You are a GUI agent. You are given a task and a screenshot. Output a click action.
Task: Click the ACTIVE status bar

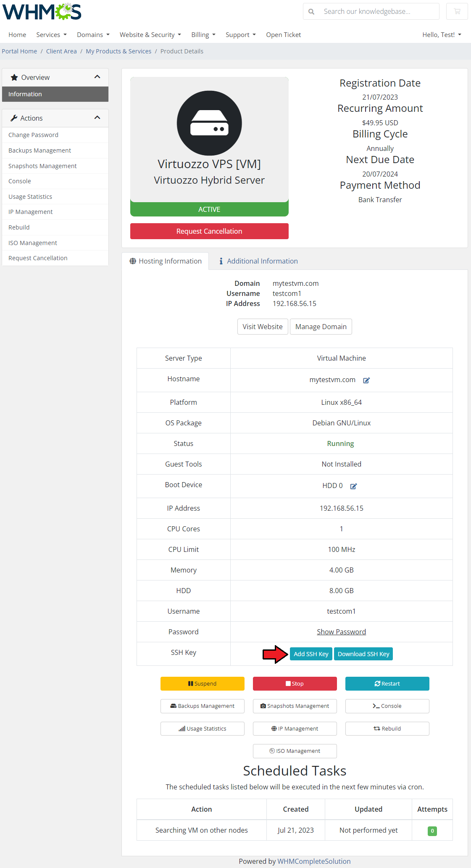click(x=209, y=209)
